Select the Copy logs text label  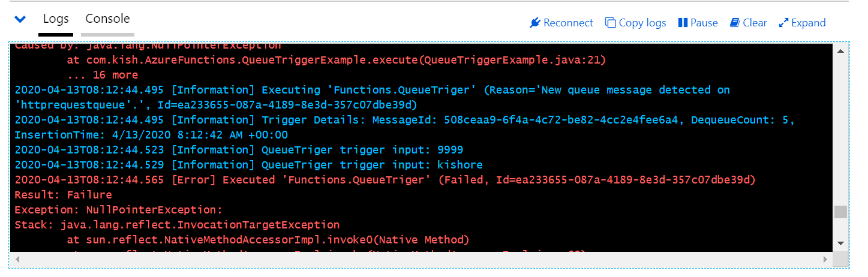[642, 23]
